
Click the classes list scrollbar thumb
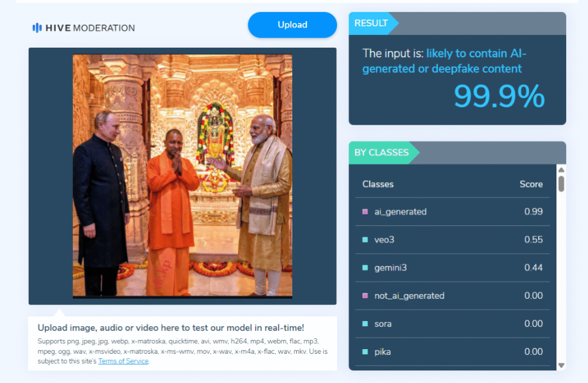[x=561, y=183]
